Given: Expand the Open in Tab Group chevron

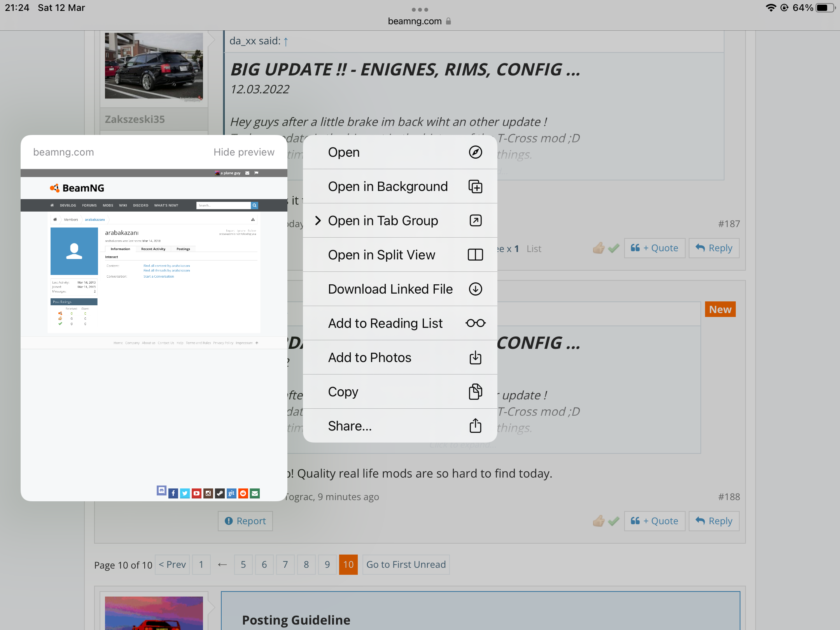Looking at the screenshot, I should point(318,220).
